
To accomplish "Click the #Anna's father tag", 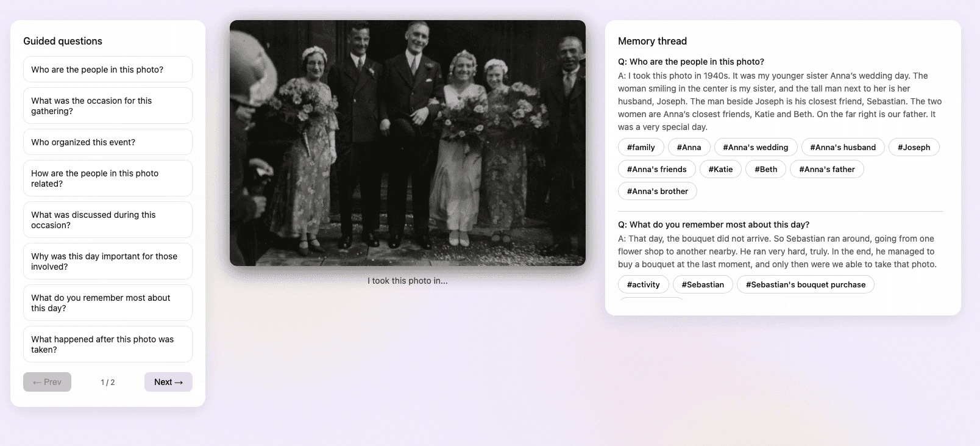I will coord(827,169).
